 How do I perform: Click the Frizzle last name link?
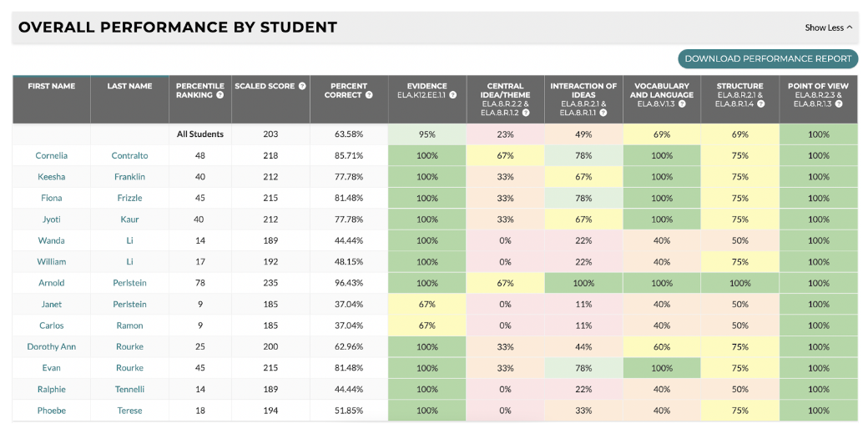129,199
